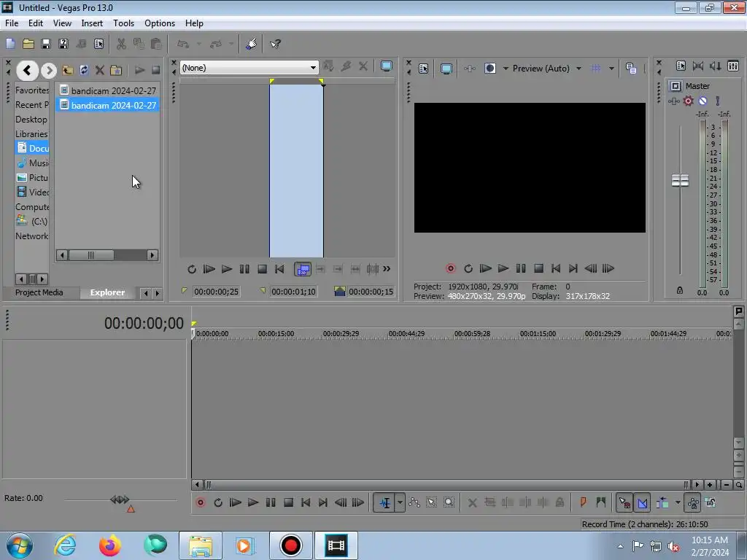Screen dimensions: 747x560
Task: Create a new folder in Explorer
Action: [x=116, y=71]
